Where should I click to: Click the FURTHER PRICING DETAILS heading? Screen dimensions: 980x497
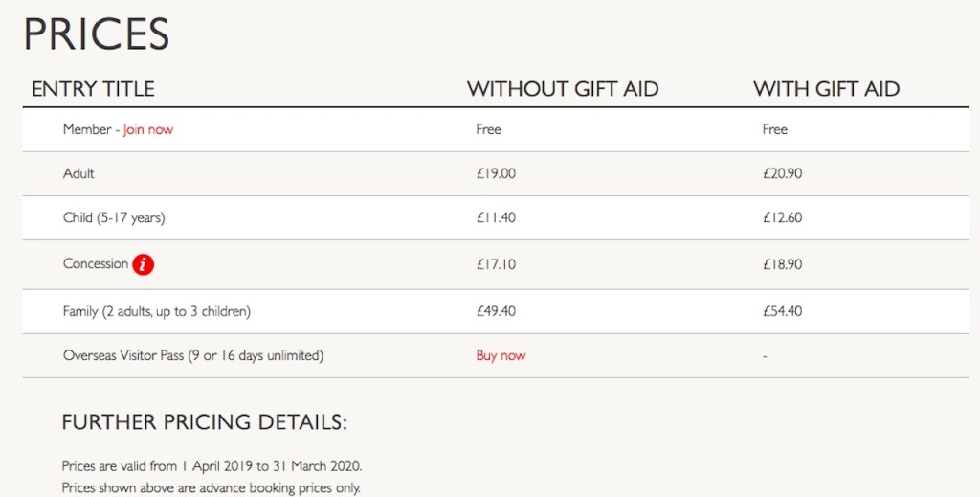(204, 422)
